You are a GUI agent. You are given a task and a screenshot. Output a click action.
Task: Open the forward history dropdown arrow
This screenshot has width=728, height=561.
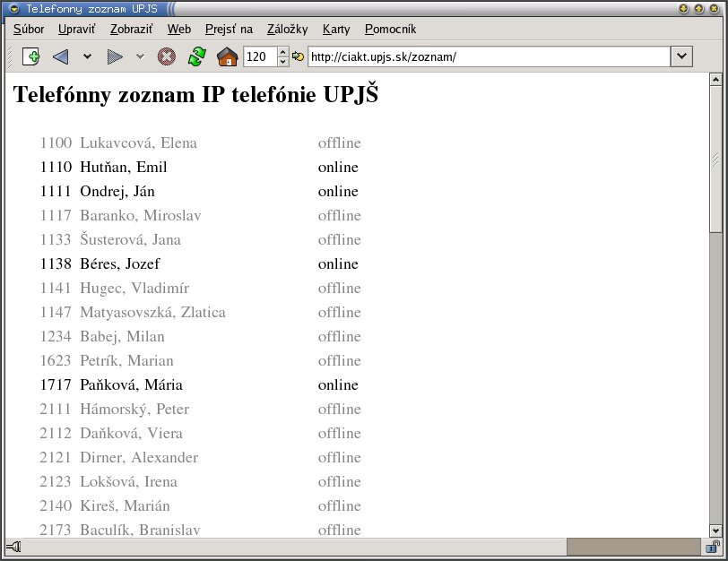click(x=140, y=56)
